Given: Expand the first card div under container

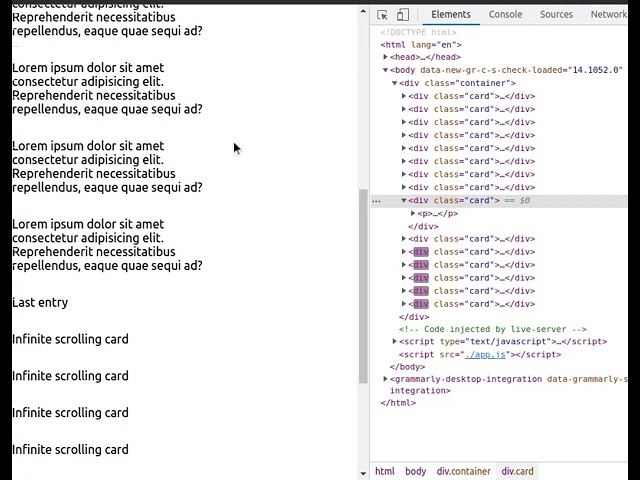Looking at the screenshot, I should click(404, 96).
